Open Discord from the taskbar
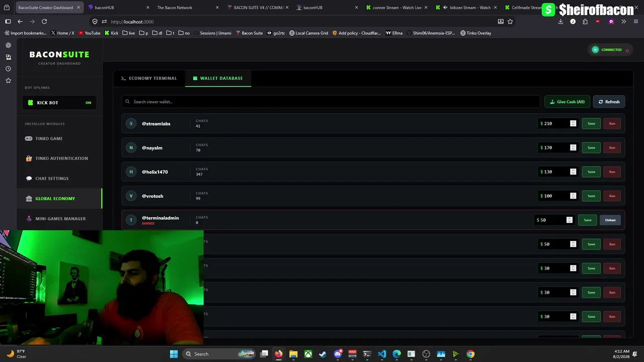Screen dimensions: 644x362 tap(338, 354)
